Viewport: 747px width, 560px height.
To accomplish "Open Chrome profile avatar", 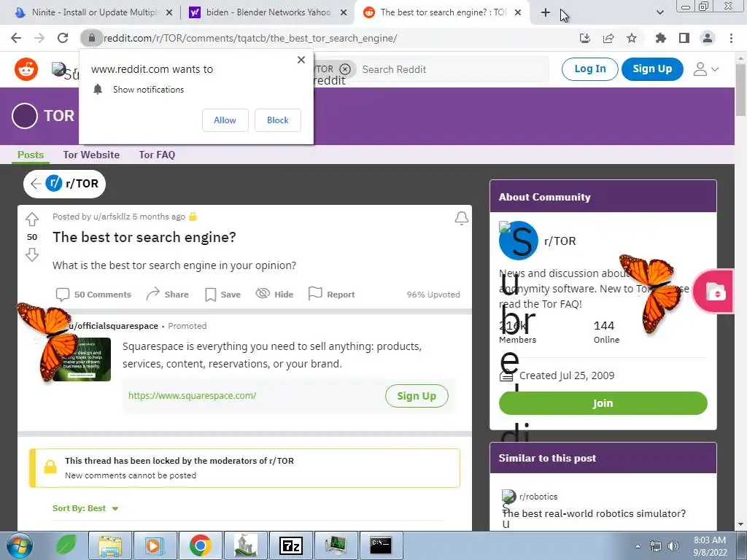I will tap(708, 38).
